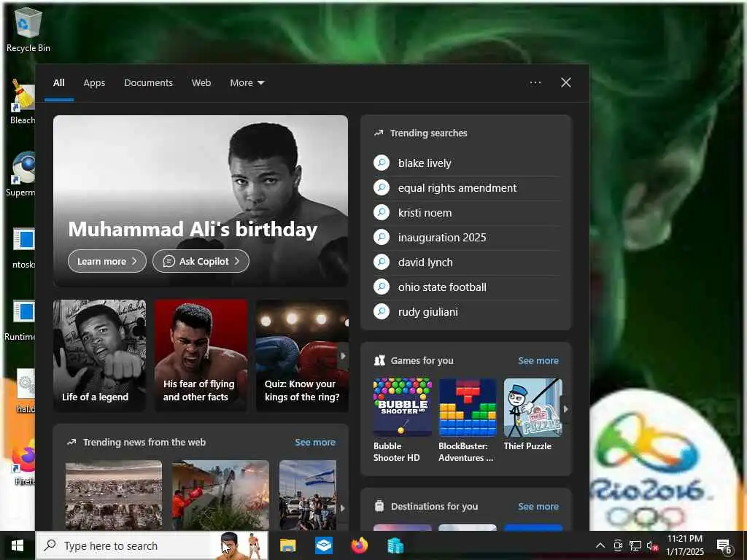747x560 pixels.
Task: Click the Meet Now tray icon
Action: click(618, 545)
